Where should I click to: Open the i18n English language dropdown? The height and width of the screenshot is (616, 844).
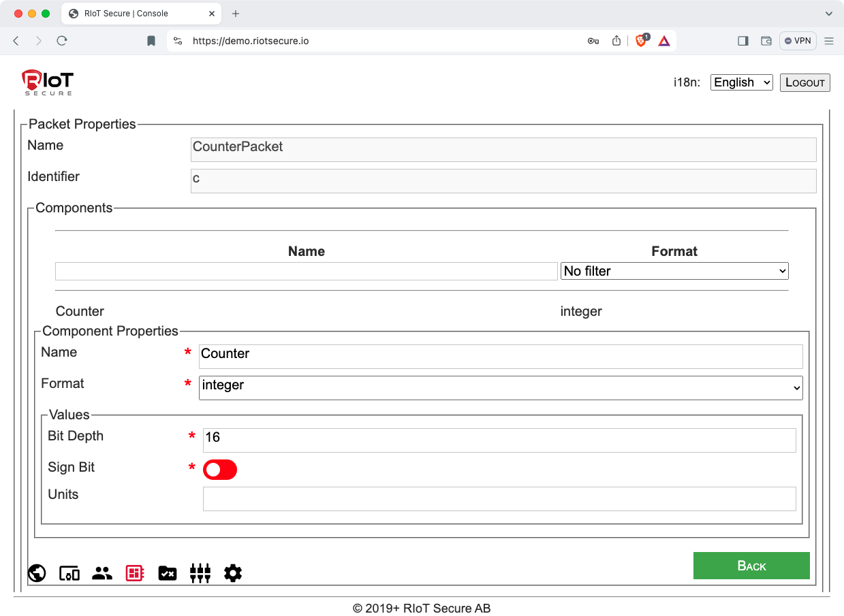point(741,82)
